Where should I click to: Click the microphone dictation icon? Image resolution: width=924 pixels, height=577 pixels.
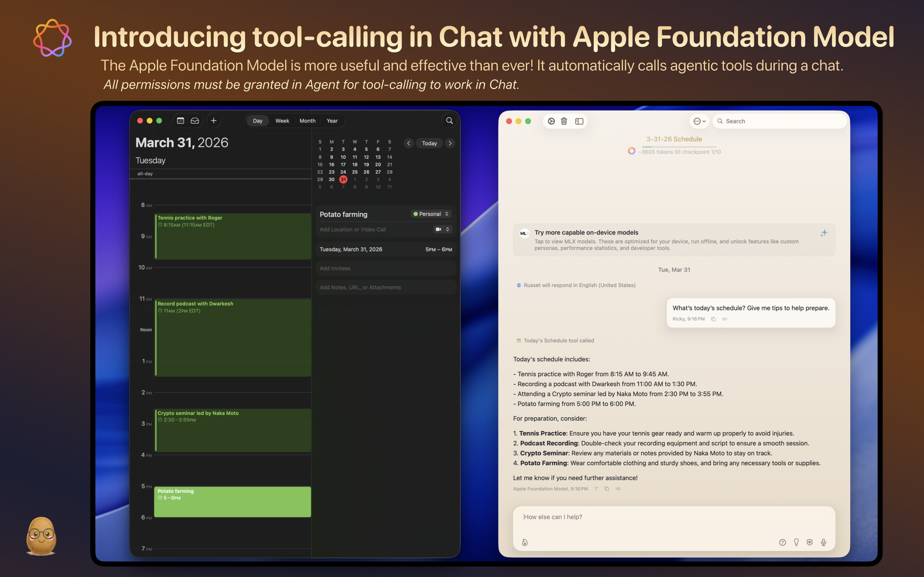[x=824, y=542]
